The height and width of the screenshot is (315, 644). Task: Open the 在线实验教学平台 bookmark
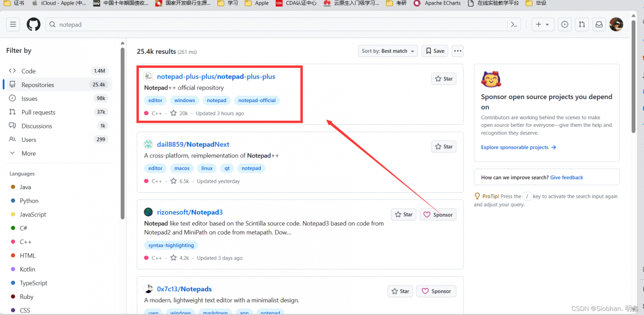(x=494, y=3)
